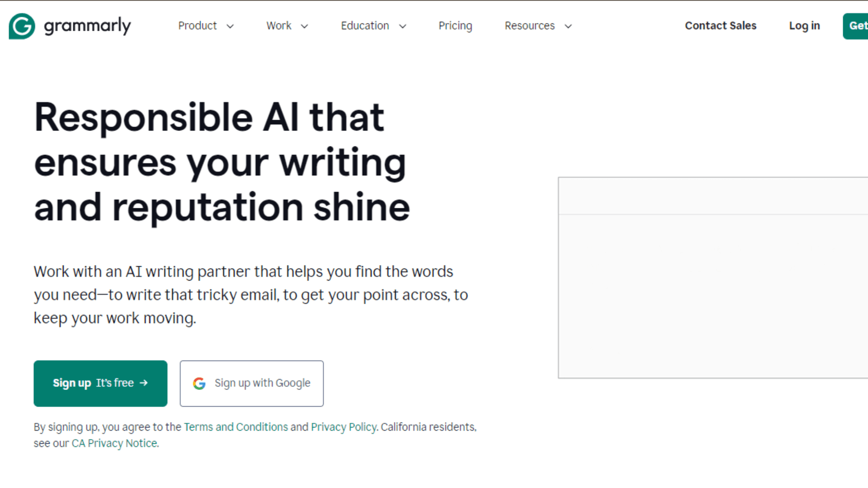The width and height of the screenshot is (868, 488).
Task: Open the Pricing page
Action: (x=455, y=26)
